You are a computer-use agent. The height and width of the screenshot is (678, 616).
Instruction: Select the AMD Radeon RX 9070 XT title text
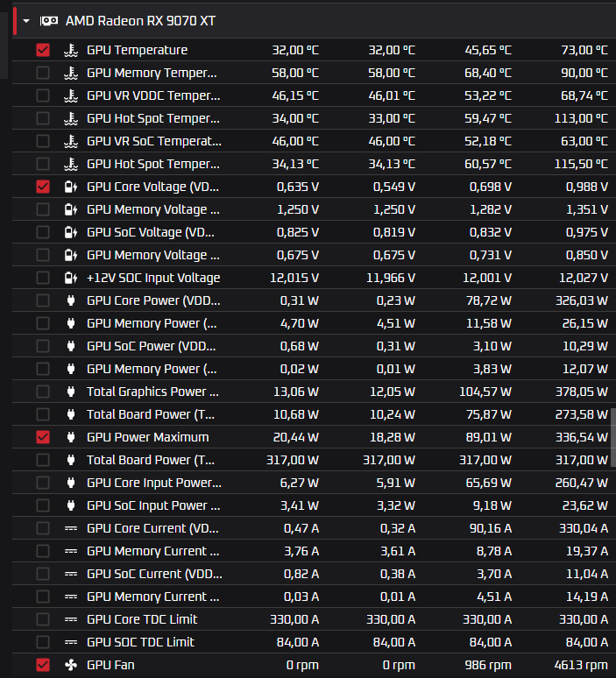(140, 21)
